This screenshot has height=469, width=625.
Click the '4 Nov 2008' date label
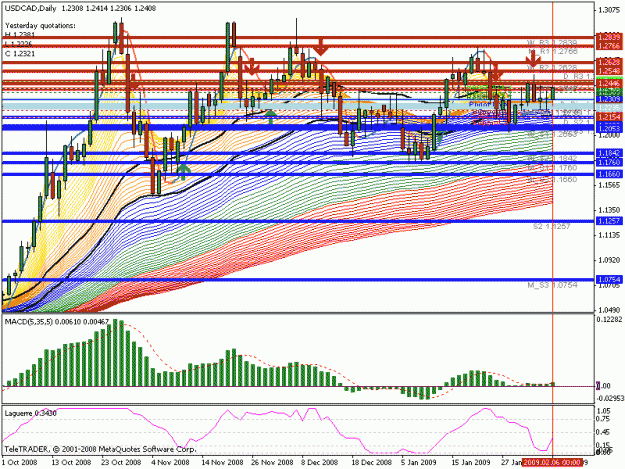pos(171,462)
